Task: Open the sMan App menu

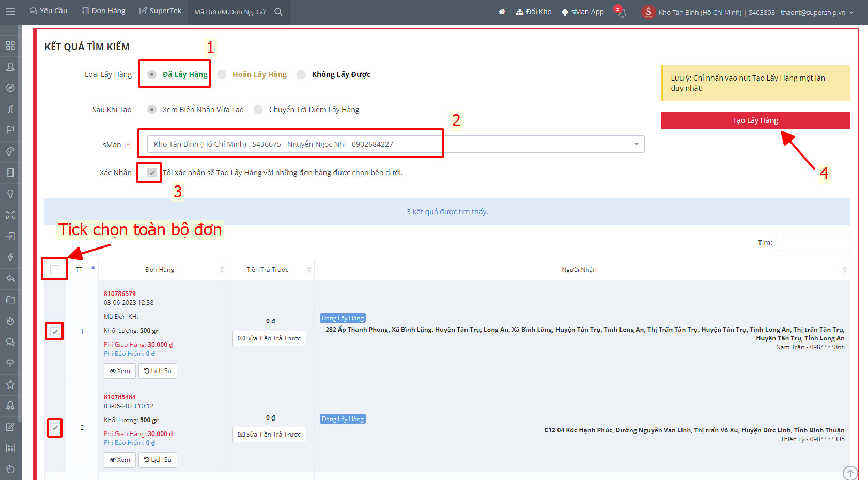Action: coord(583,12)
